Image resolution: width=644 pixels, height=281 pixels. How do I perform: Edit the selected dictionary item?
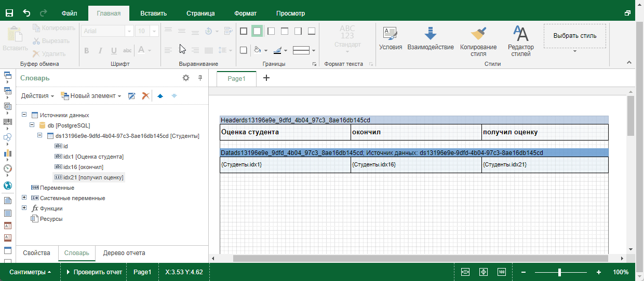[x=132, y=96]
